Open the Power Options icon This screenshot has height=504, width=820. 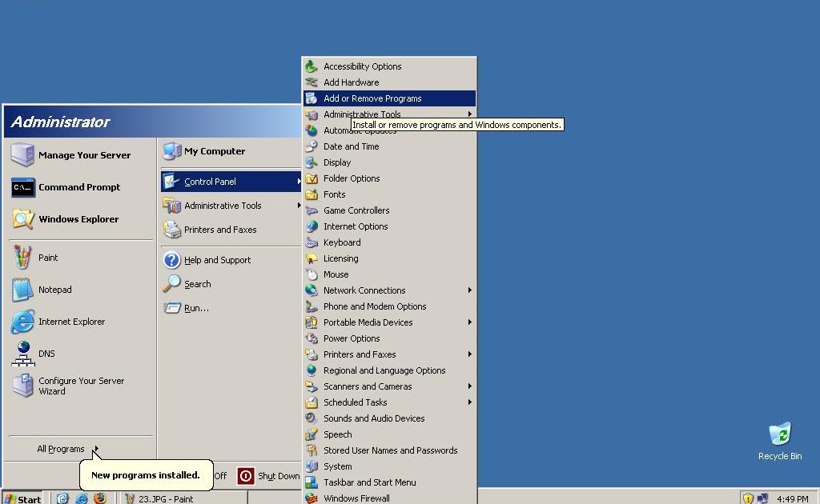pyautogui.click(x=312, y=338)
